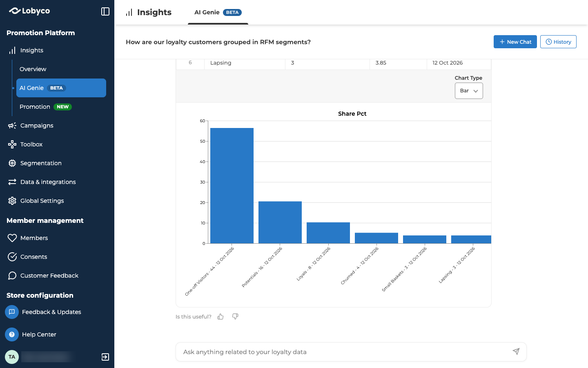Image resolution: width=588 pixels, height=368 pixels.
Task: Open Overview in the sidebar
Action: coord(61,69)
